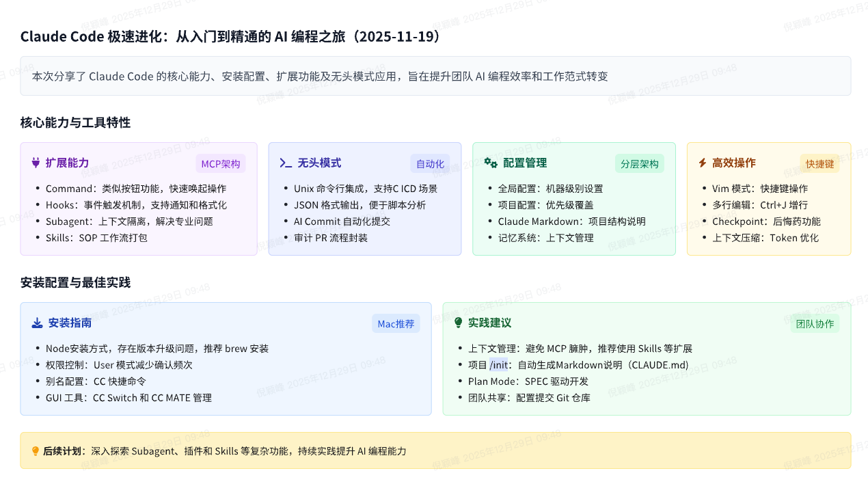This screenshot has height=486, width=868.
Task: Select the 自动化 tag in 无头模式 card
Action: click(430, 164)
